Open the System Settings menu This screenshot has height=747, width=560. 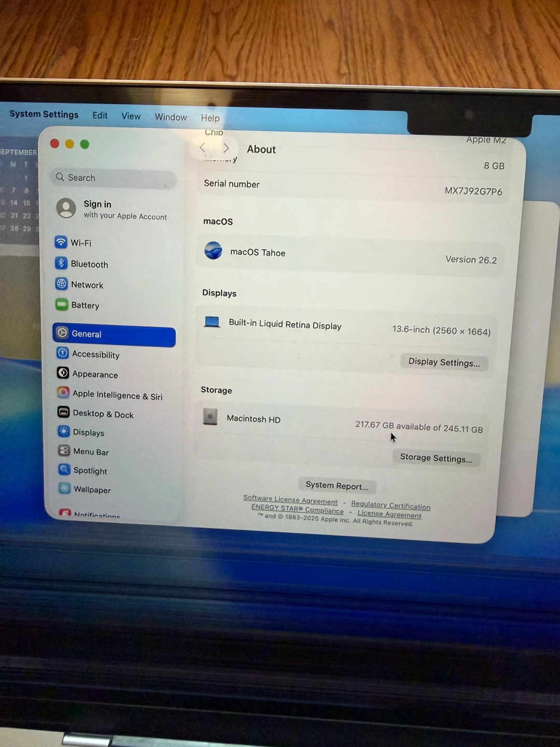tap(44, 114)
